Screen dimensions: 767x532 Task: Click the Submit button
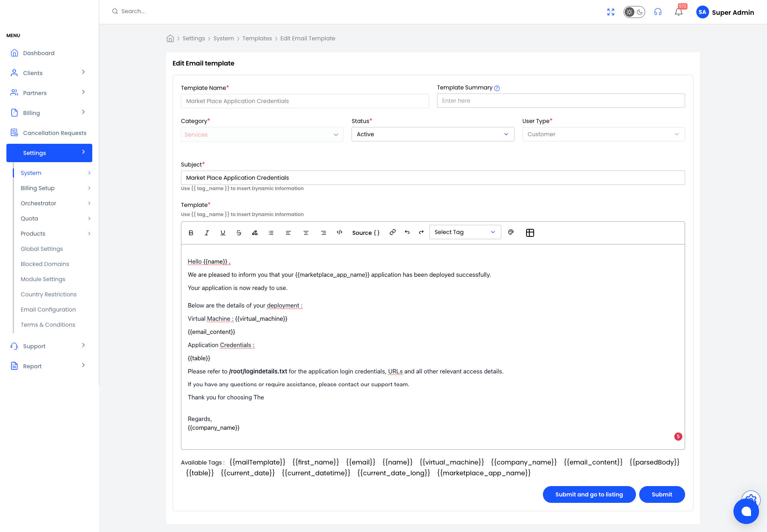(x=662, y=494)
